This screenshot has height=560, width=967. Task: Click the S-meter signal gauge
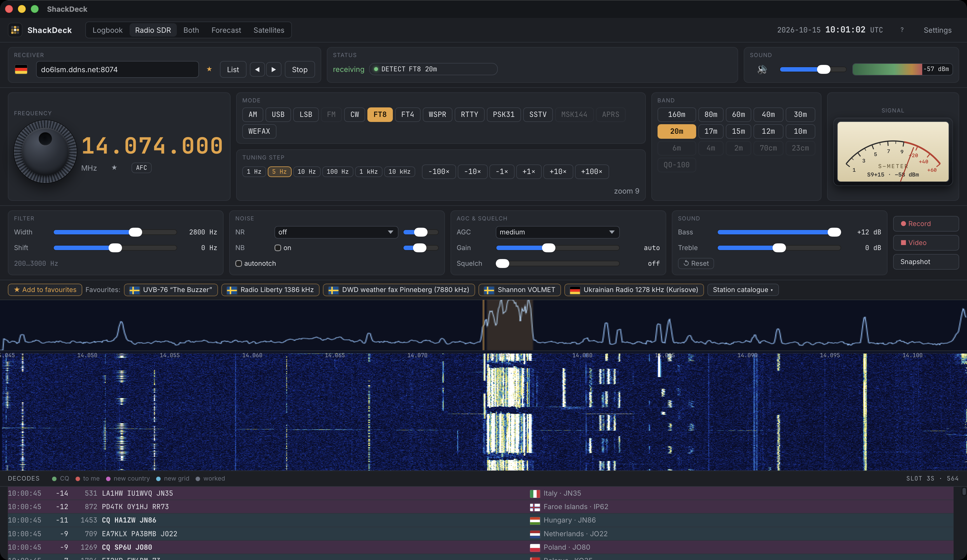point(893,152)
